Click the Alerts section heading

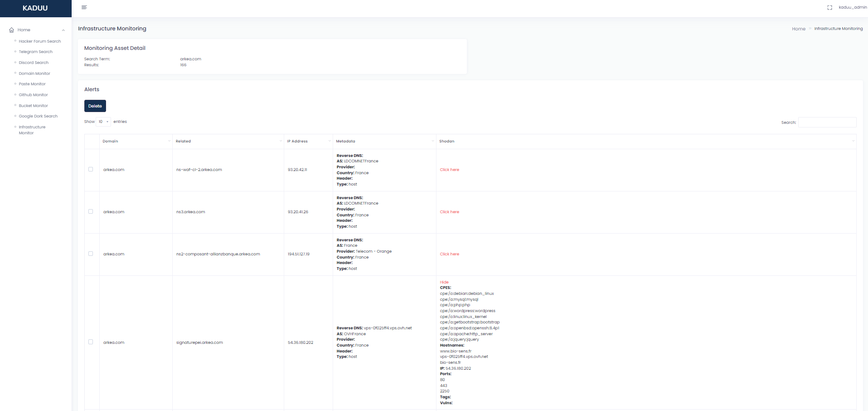92,89
